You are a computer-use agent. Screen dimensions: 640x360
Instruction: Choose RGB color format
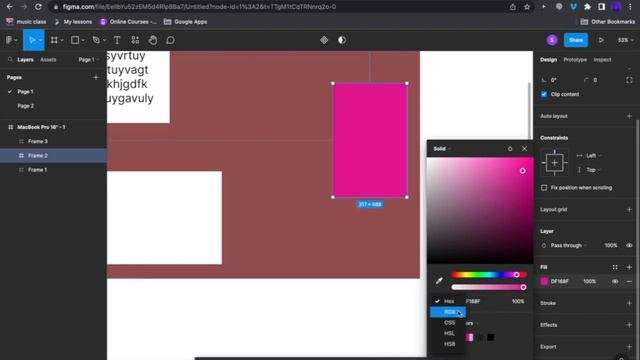click(448, 312)
